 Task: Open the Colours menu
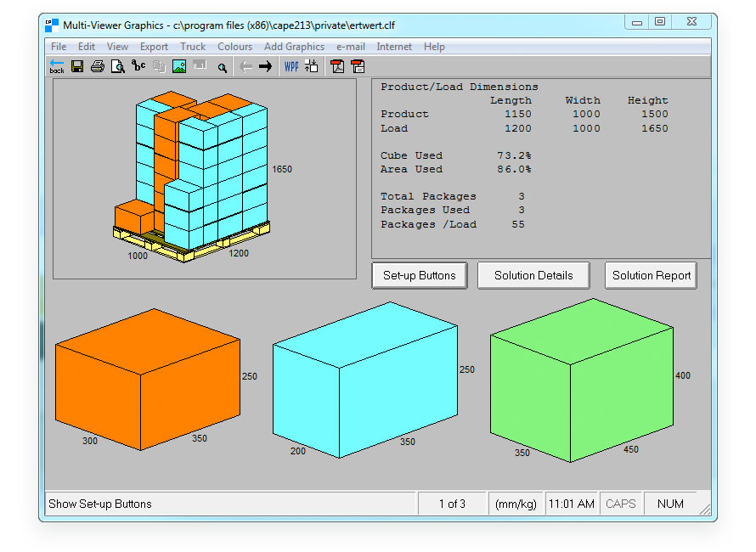234,47
